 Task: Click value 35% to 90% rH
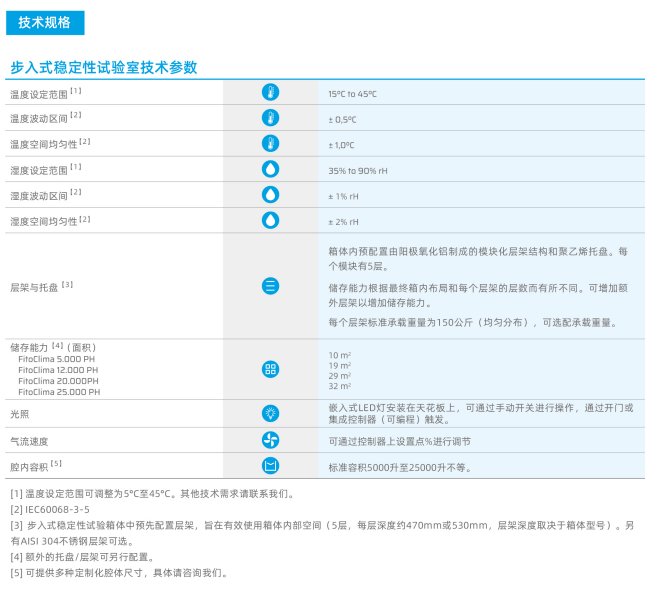[x=358, y=171]
